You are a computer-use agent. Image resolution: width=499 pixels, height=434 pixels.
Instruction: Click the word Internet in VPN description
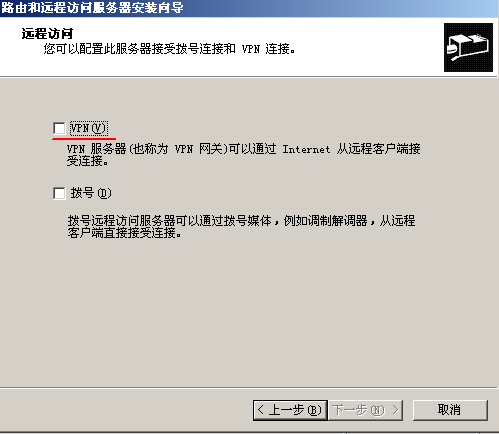(x=306, y=149)
